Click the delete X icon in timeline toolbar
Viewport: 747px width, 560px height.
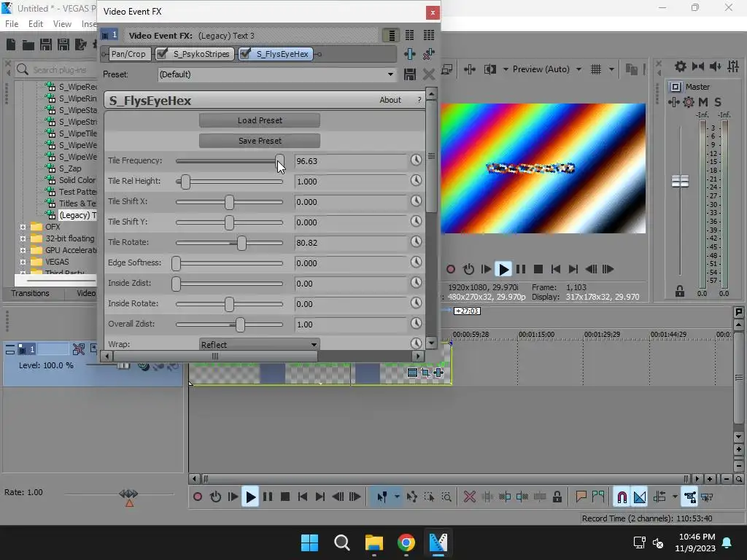click(x=469, y=497)
